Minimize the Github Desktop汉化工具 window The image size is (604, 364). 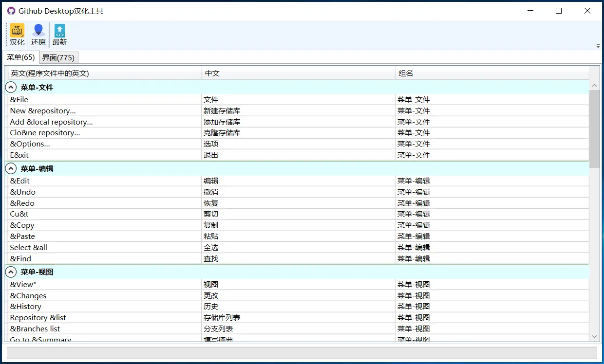click(x=530, y=11)
